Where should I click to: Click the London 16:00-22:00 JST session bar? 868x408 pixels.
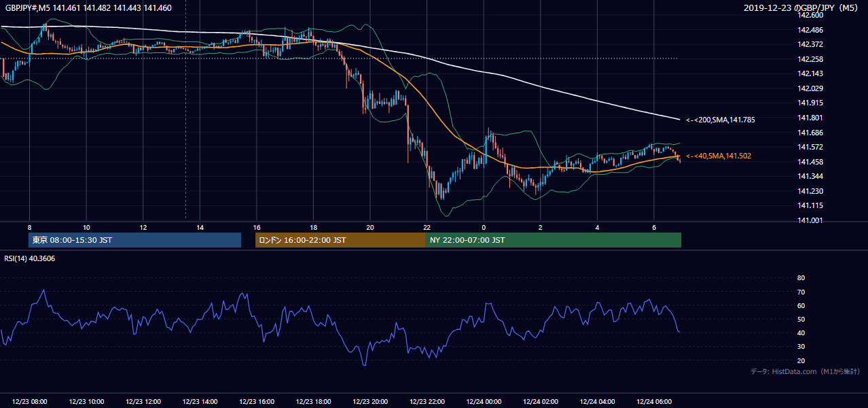[x=340, y=240]
